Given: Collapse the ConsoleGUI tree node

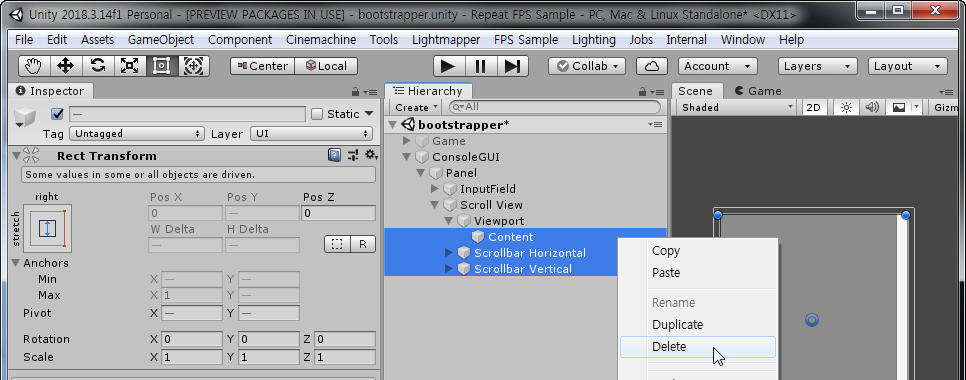Looking at the screenshot, I should 407,157.
